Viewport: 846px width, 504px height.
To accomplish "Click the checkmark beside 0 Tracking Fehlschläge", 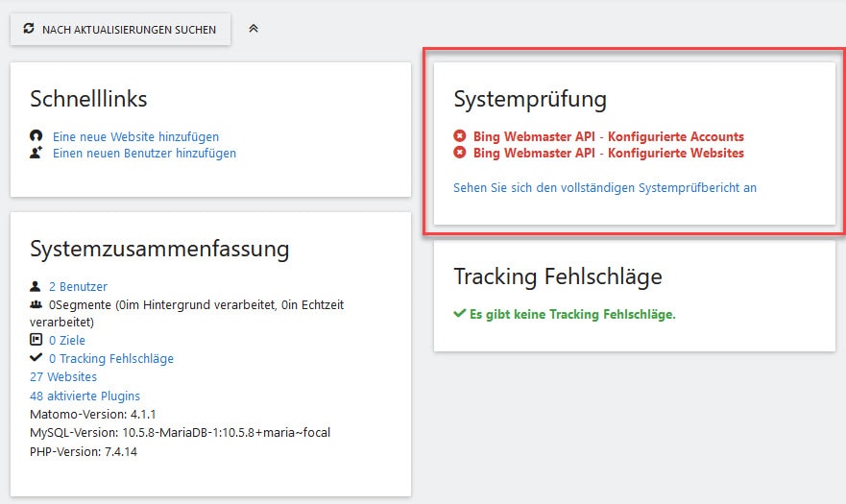I will click(36, 357).
